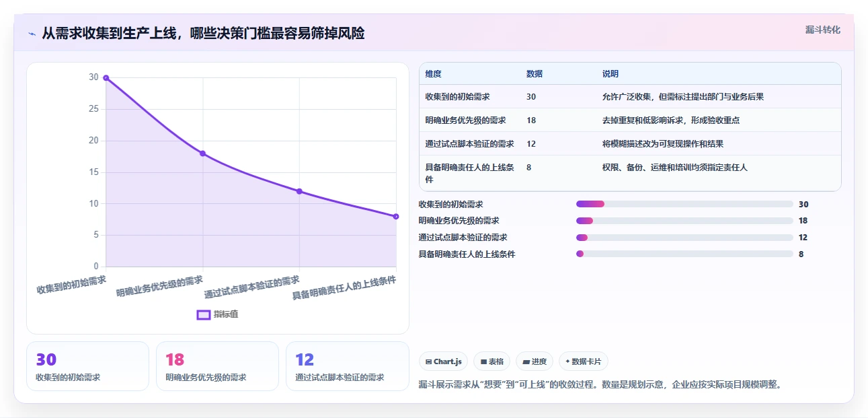
Task: Click progress list value 12
Action: coord(803,238)
